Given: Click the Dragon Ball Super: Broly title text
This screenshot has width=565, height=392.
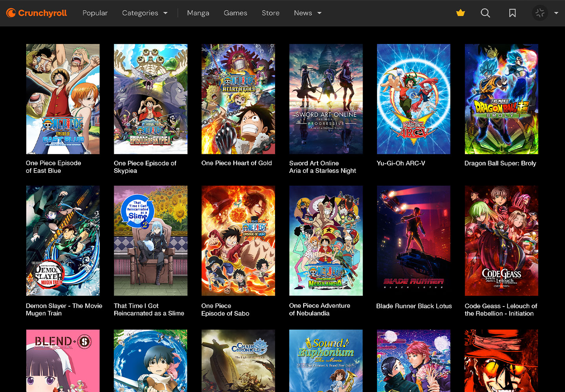Looking at the screenshot, I should click(500, 163).
